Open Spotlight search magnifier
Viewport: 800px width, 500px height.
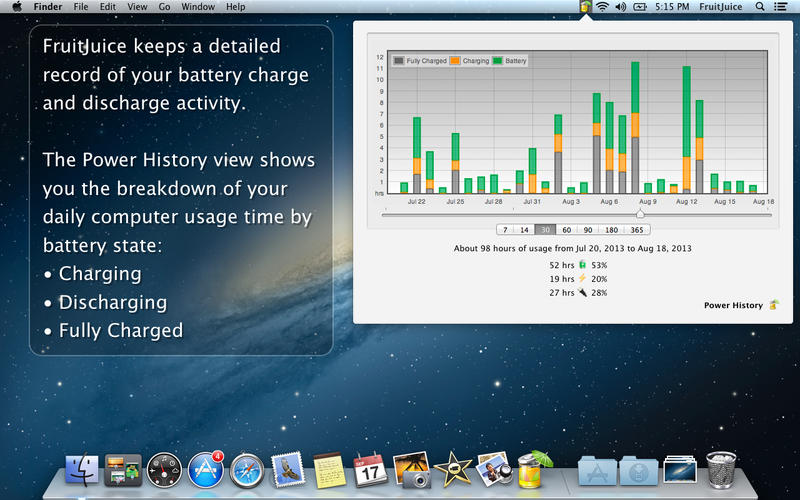click(x=760, y=7)
